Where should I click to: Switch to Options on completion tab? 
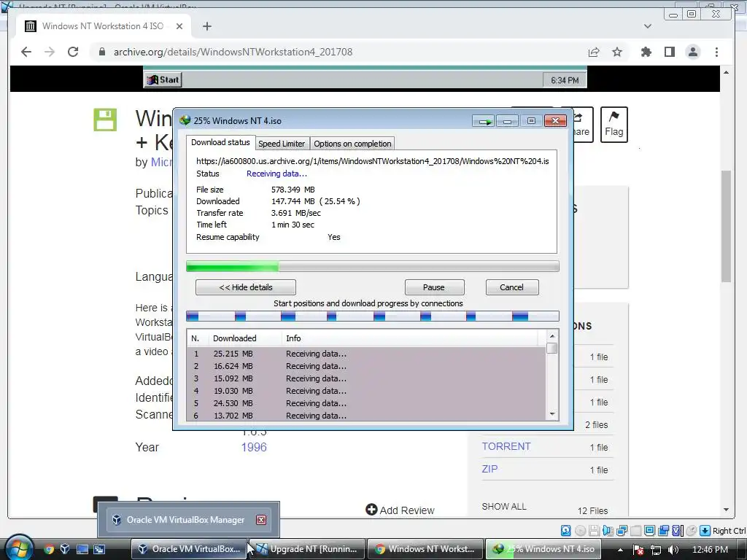(352, 144)
